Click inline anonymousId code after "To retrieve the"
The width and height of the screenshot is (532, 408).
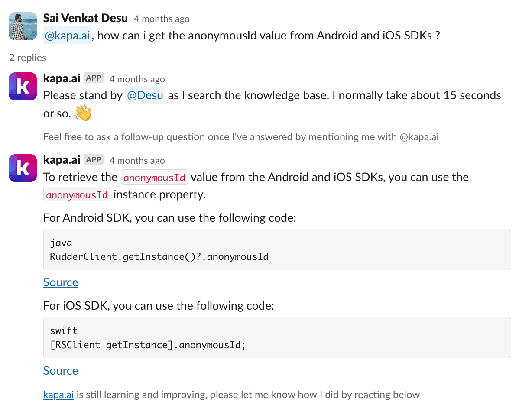(154, 178)
